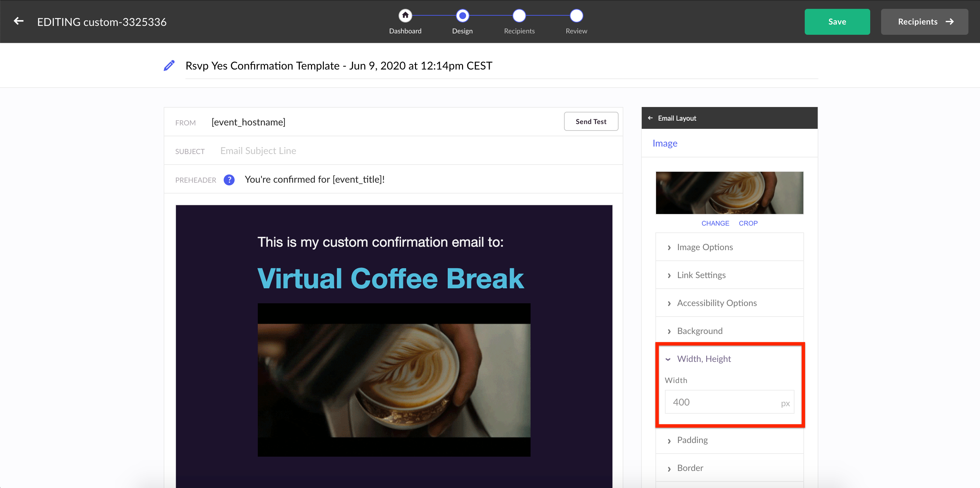Screen dimensions: 980x488
Task: Expand Image Options section
Action: (x=730, y=247)
